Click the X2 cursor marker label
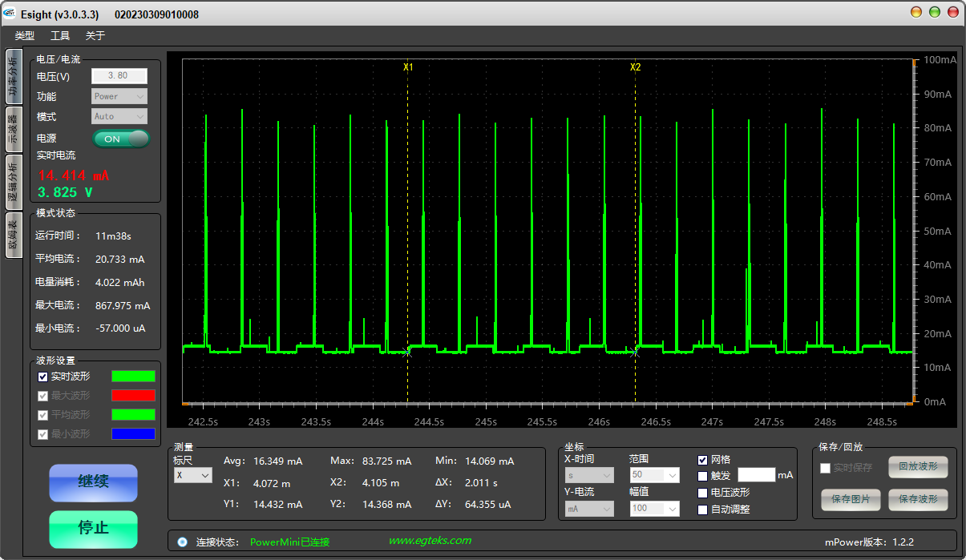 pyautogui.click(x=636, y=67)
